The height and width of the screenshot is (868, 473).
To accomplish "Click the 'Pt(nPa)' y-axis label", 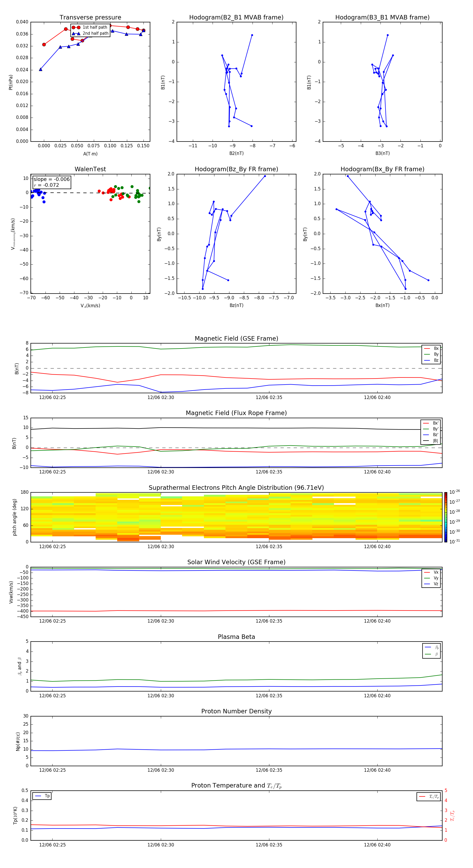I will [x=11, y=82].
